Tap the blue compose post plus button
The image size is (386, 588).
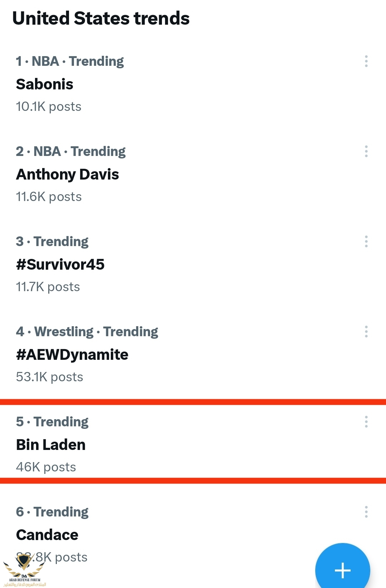[x=342, y=568]
